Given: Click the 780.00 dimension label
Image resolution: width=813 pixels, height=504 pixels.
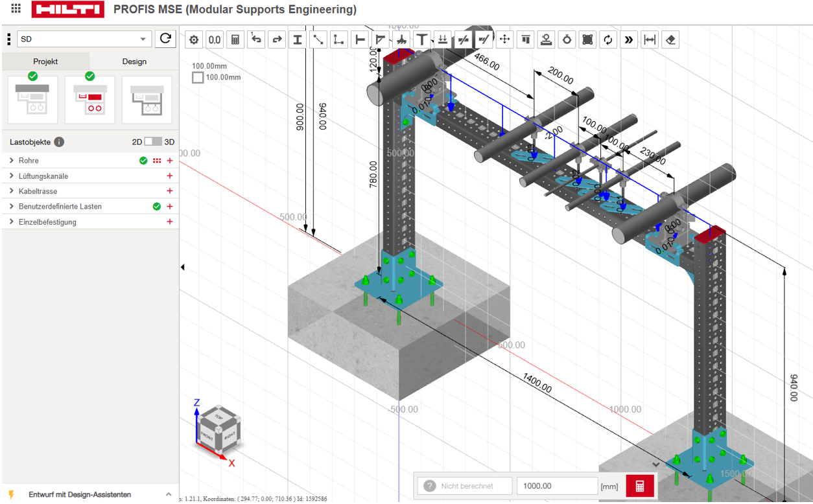Looking at the screenshot, I should pos(373,174).
